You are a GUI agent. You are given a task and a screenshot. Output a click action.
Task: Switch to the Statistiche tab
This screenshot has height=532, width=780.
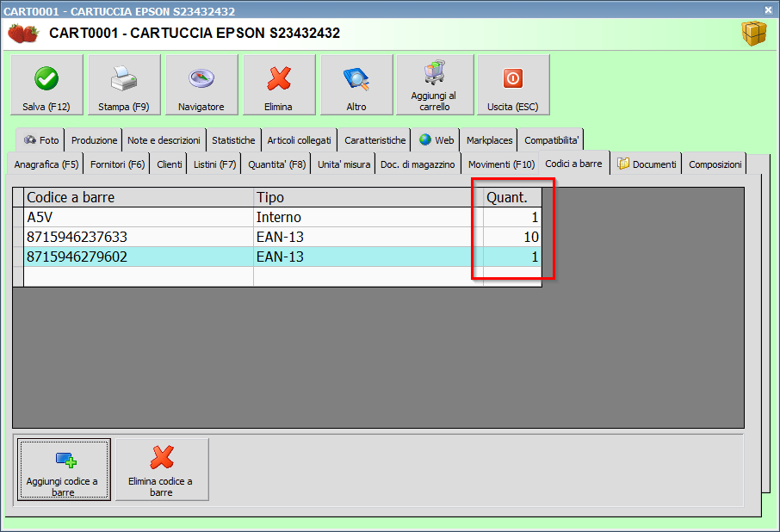(x=233, y=140)
